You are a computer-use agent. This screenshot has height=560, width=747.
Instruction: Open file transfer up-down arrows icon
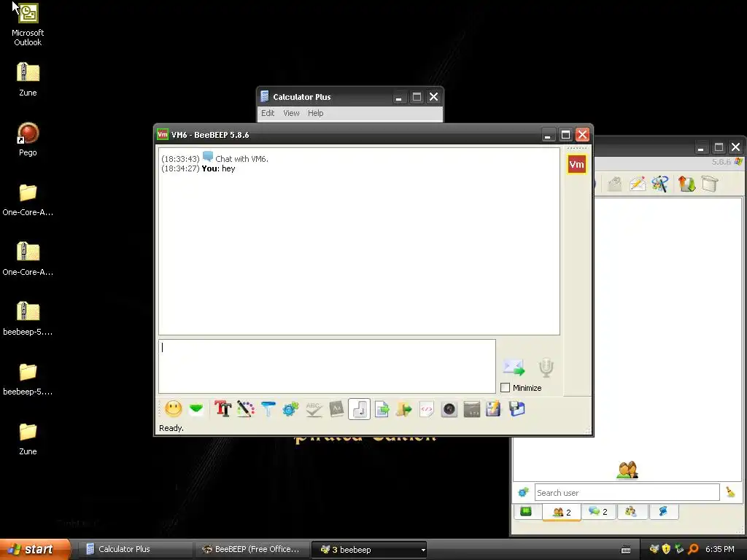686,184
